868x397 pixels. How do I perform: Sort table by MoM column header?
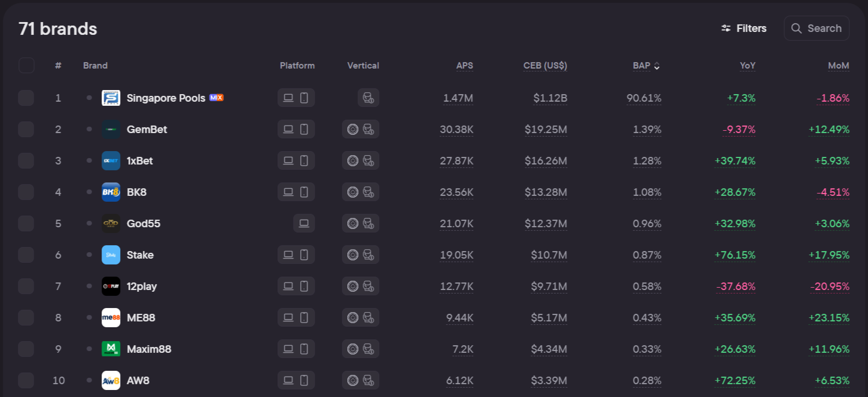coord(838,66)
